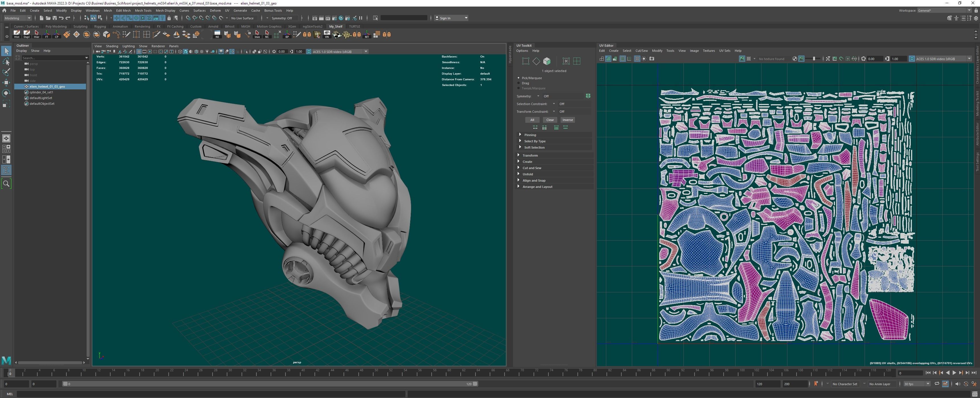This screenshot has width=980, height=398.
Task: Select UV Shell mode cube icon
Action: [x=547, y=61]
